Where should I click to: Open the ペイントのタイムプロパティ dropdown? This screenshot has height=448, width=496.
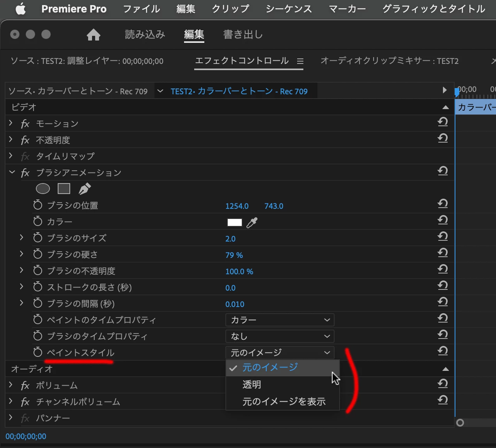(x=280, y=320)
